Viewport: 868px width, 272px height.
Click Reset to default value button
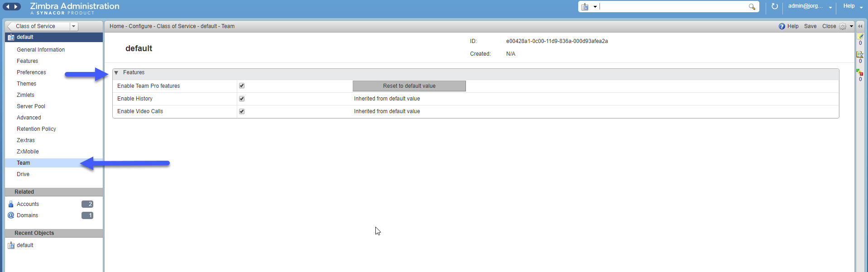(x=409, y=86)
